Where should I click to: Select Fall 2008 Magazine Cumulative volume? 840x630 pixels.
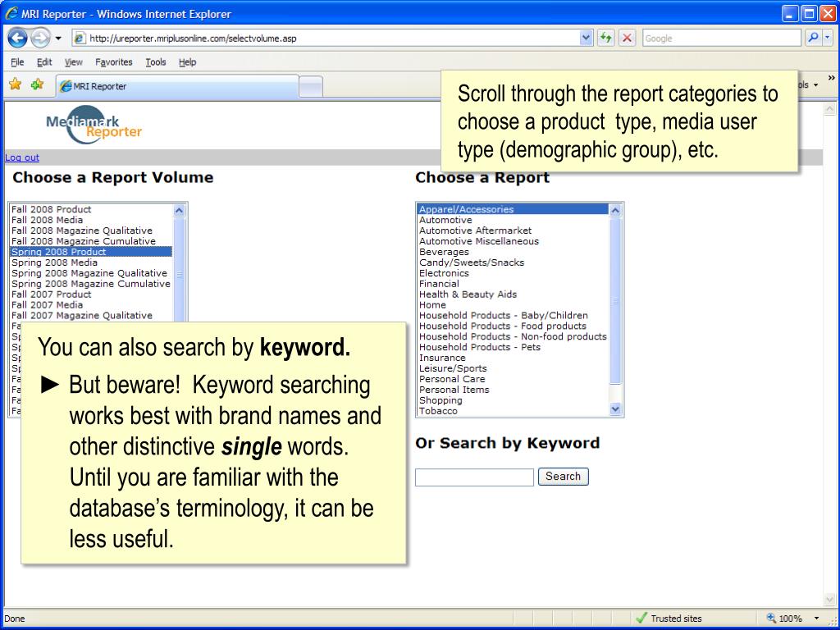(90, 242)
